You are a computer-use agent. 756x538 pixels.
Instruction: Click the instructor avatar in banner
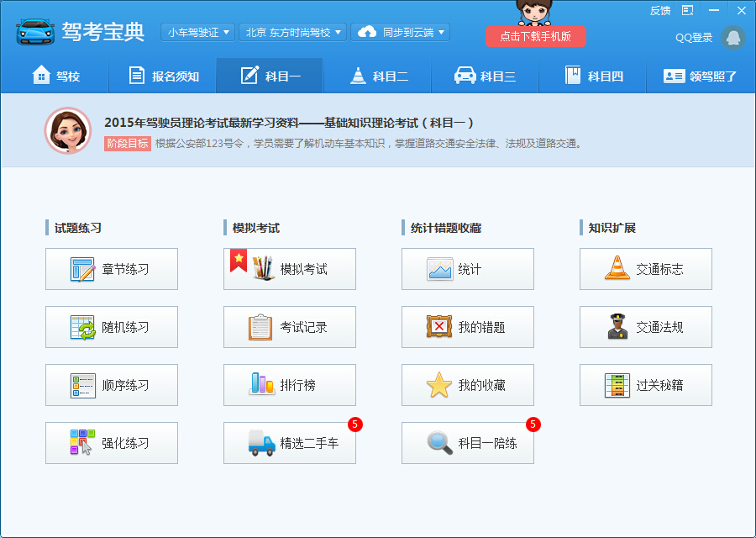(67, 130)
